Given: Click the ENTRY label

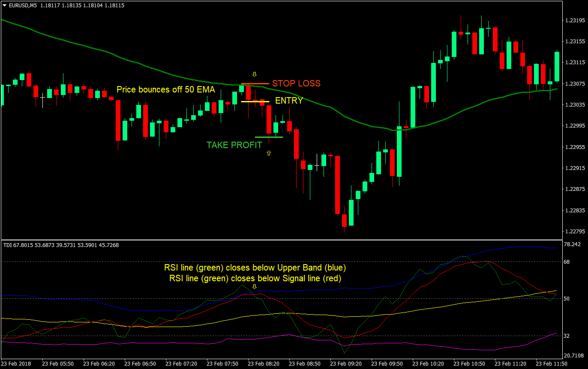Looking at the screenshot, I should pyautogui.click(x=288, y=101).
